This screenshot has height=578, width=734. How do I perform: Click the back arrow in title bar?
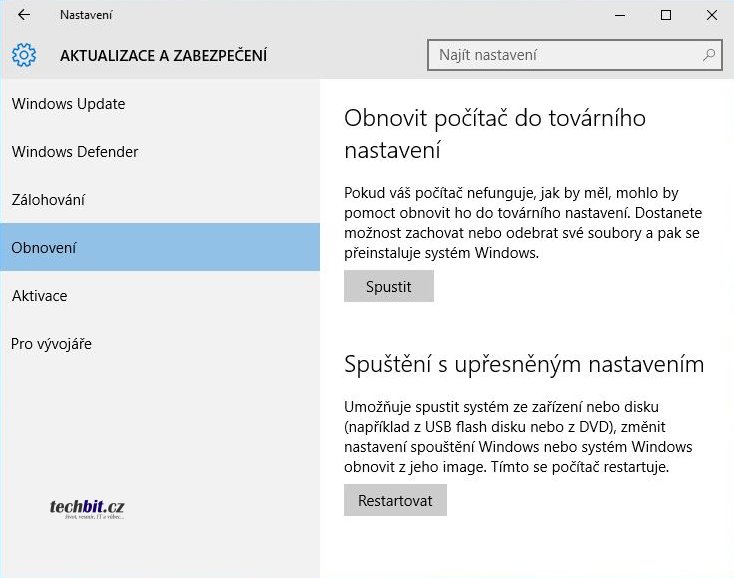click(x=24, y=15)
